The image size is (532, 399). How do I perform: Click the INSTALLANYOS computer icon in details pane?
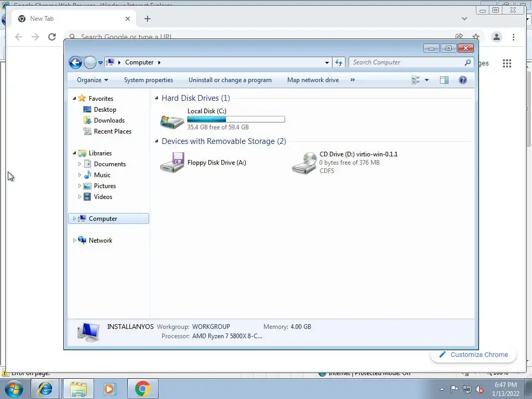pos(88,332)
